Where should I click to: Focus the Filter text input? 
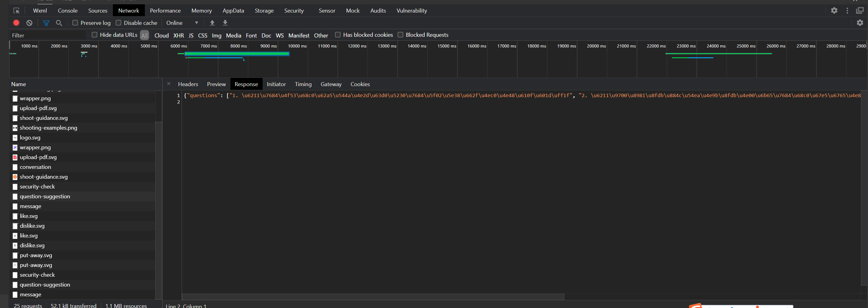(x=48, y=35)
